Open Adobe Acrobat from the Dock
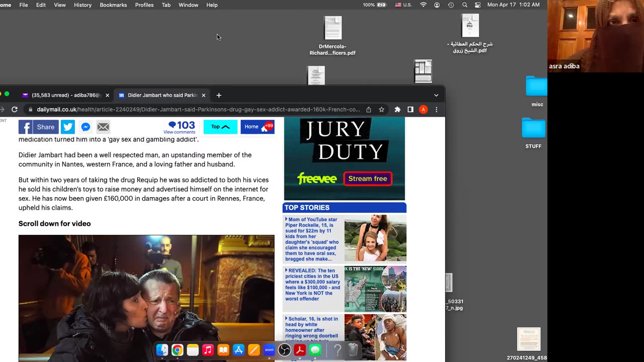Screen dimensions: 644x362 (x=300, y=350)
